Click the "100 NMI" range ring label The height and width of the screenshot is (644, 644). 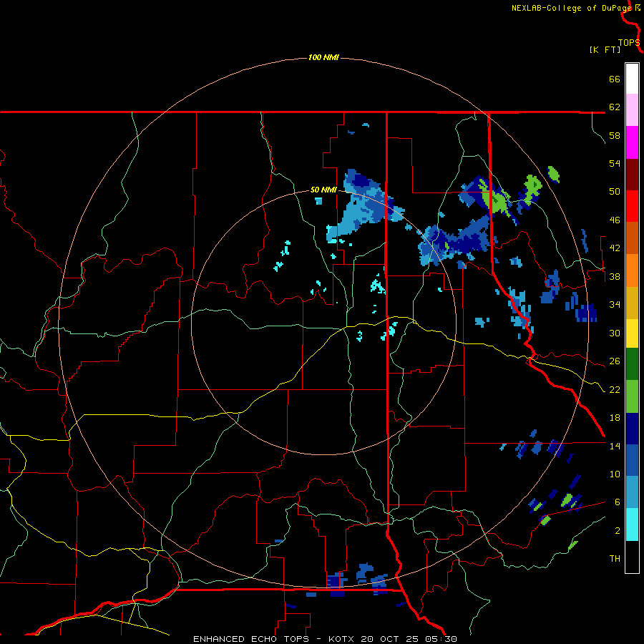(x=323, y=57)
